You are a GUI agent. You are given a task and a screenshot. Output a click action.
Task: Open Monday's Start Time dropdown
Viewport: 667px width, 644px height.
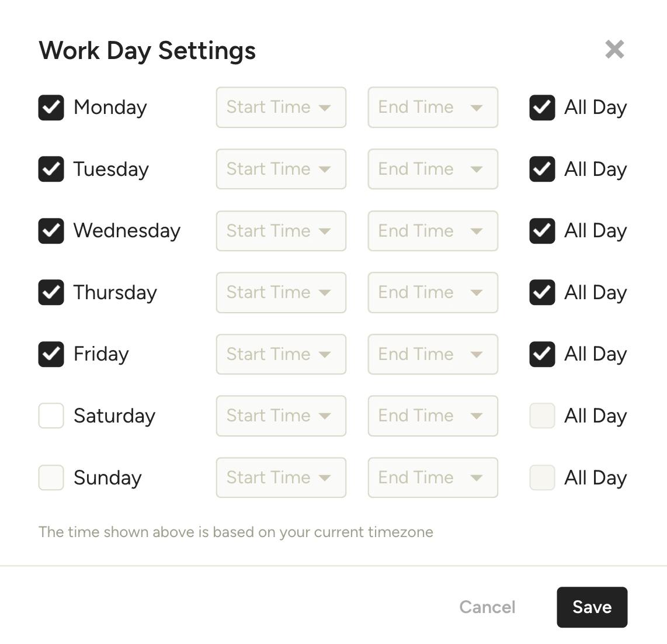coord(281,108)
